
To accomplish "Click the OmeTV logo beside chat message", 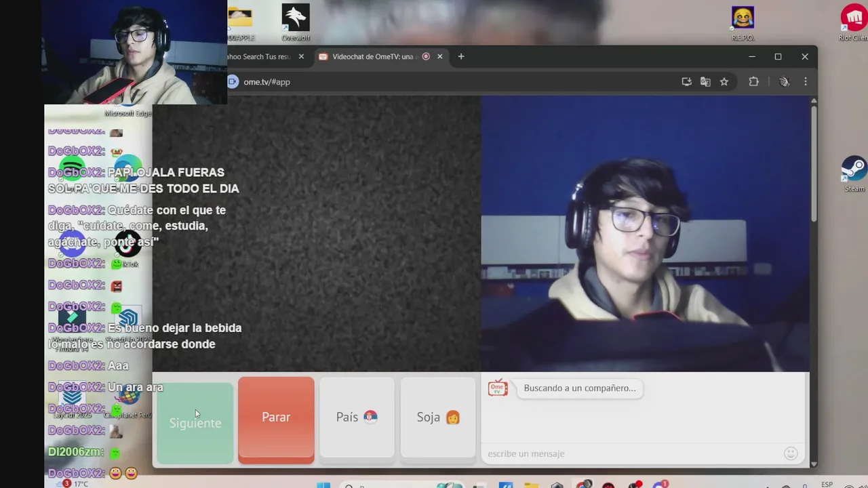I will (x=498, y=388).
